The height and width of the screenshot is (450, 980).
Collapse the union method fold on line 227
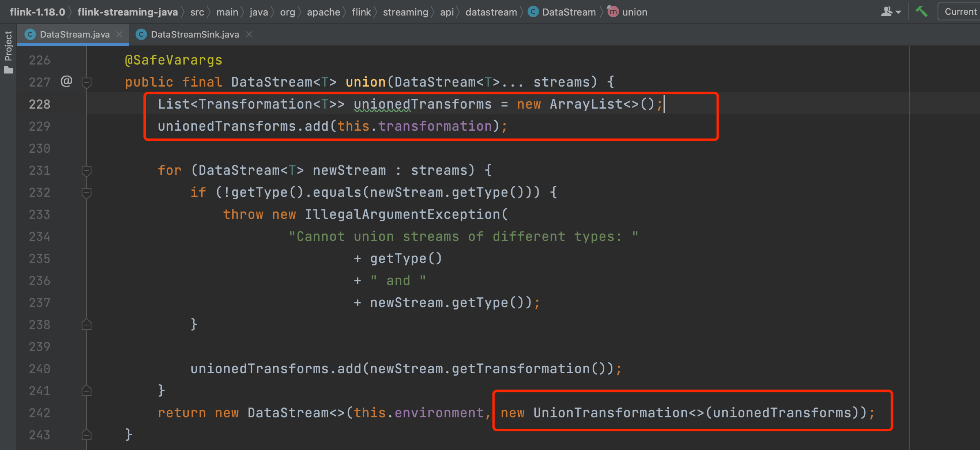pos(86,82)
